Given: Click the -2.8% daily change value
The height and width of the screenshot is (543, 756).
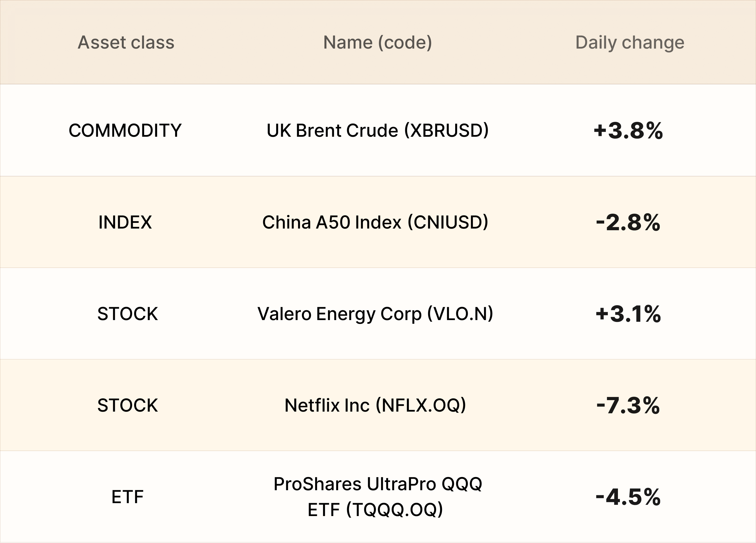Looking at the screenshot, I should [x=628, y=222].
